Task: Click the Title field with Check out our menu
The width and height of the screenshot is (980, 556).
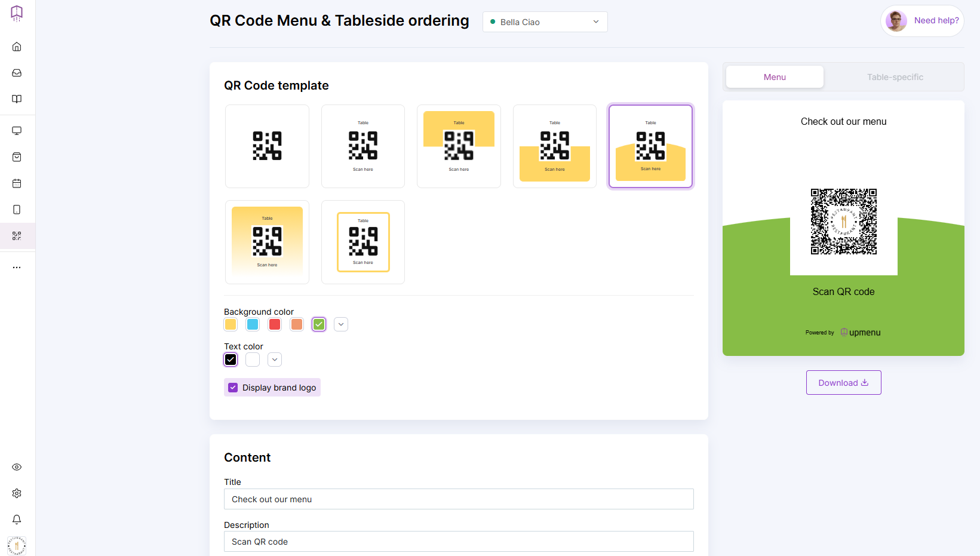Action: 459,499
